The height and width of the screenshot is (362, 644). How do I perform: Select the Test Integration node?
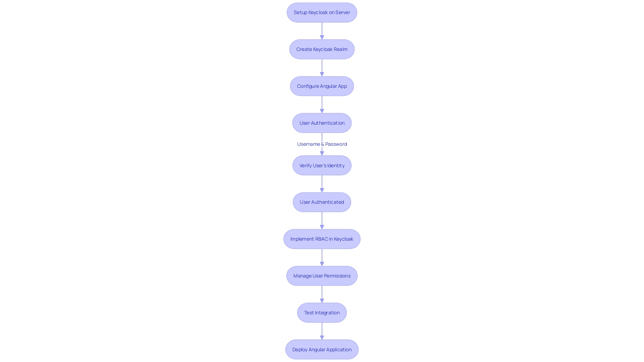pos(322,312)
